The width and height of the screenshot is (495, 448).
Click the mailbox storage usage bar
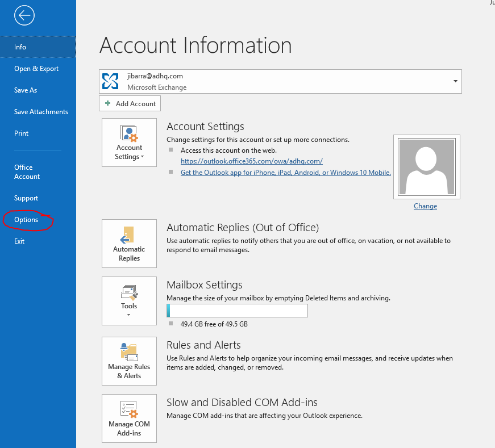click(237, 310)
